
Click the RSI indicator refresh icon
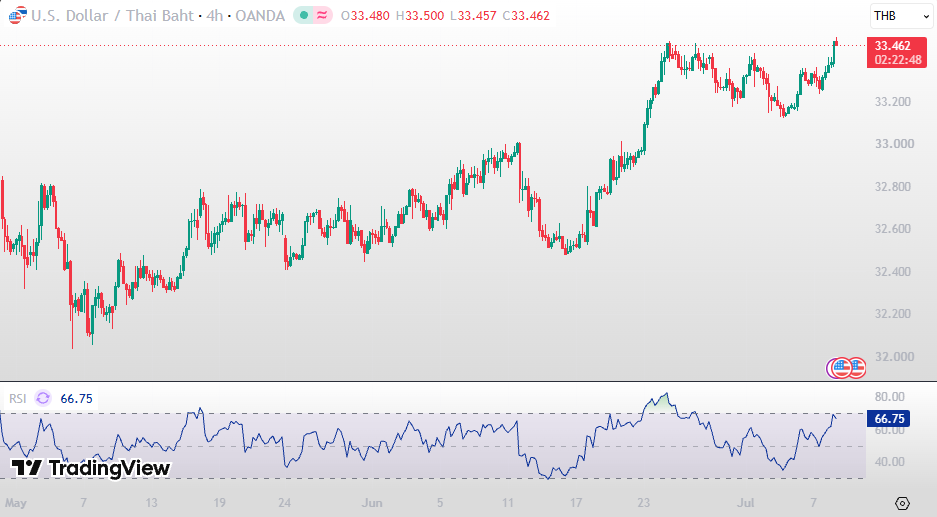coord(43,398)
